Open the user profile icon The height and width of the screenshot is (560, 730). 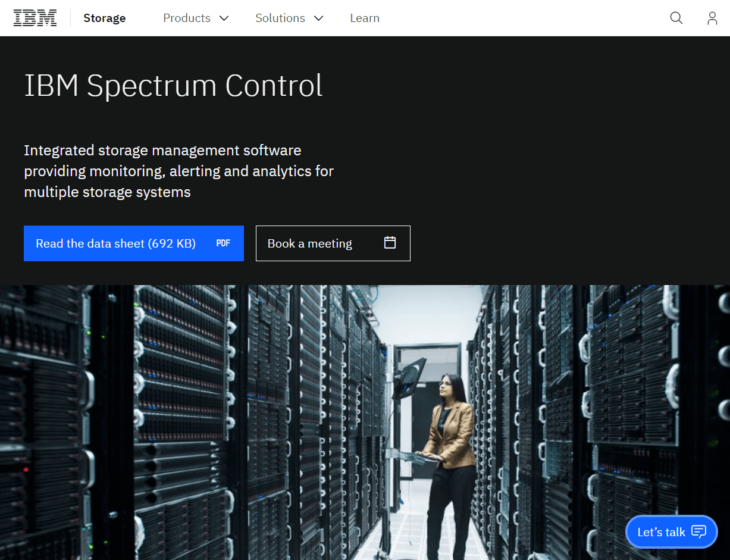(x=712, y=18)
